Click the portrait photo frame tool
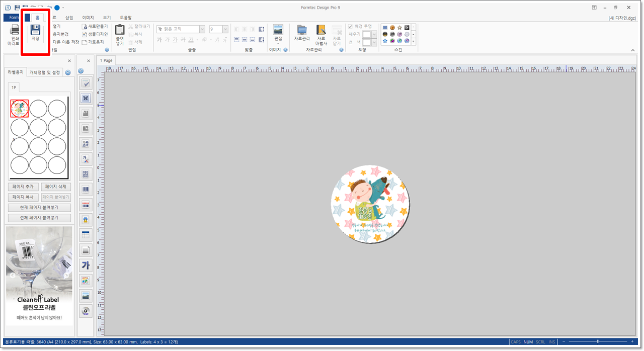Viewport: 644px width, 351px height. [86, 220]
